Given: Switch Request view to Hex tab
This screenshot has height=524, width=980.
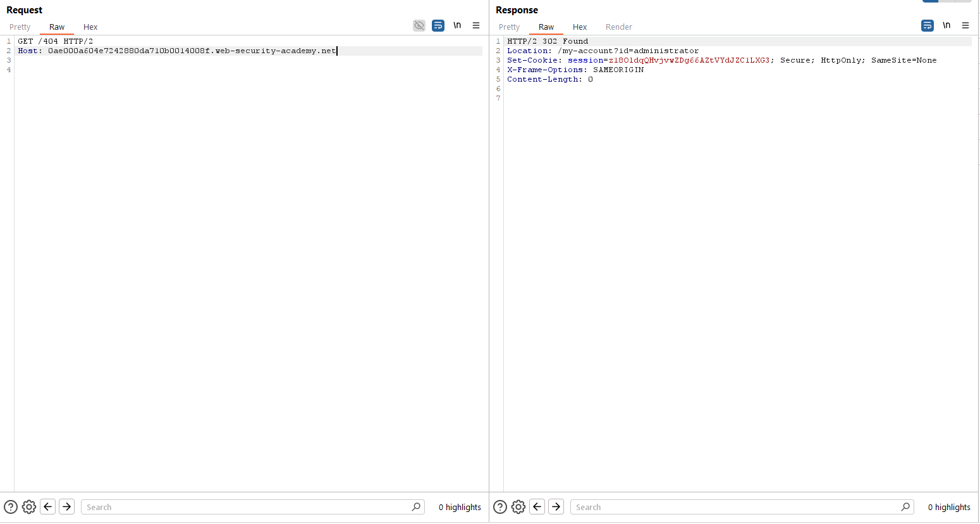Looking at the screenshot, I should tap(90, 27).
